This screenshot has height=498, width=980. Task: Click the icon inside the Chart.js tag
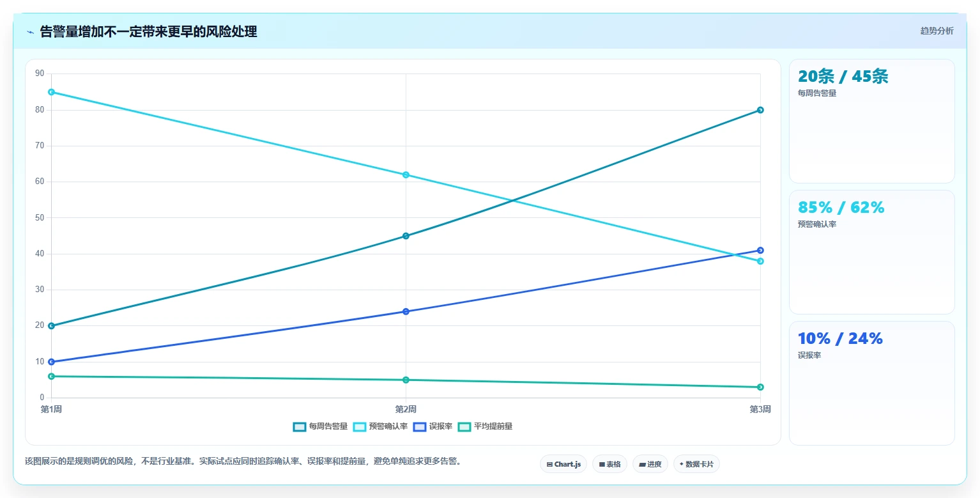[x=549, y=465]
